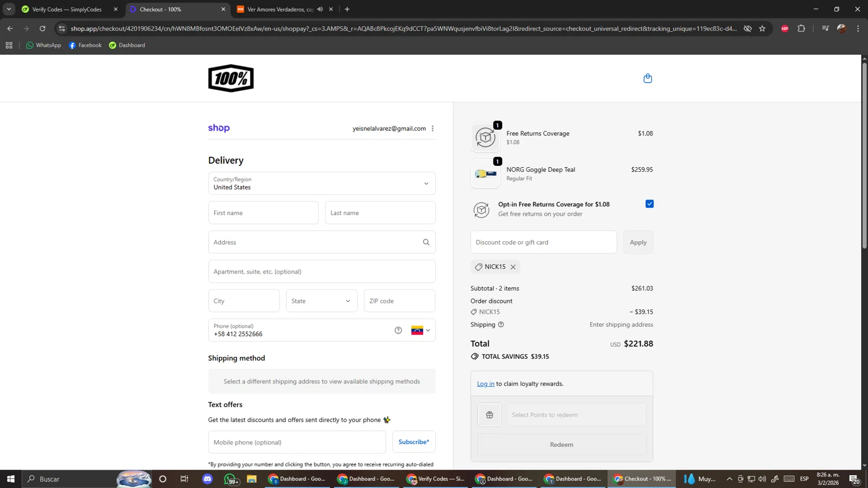Click the Apartment, suite field
868x488 pixels.
pyautogui.click(x=322, y=271)
